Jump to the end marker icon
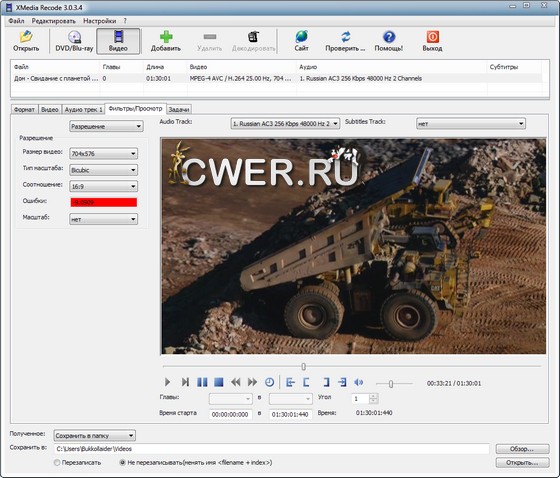 click(342, 382)
